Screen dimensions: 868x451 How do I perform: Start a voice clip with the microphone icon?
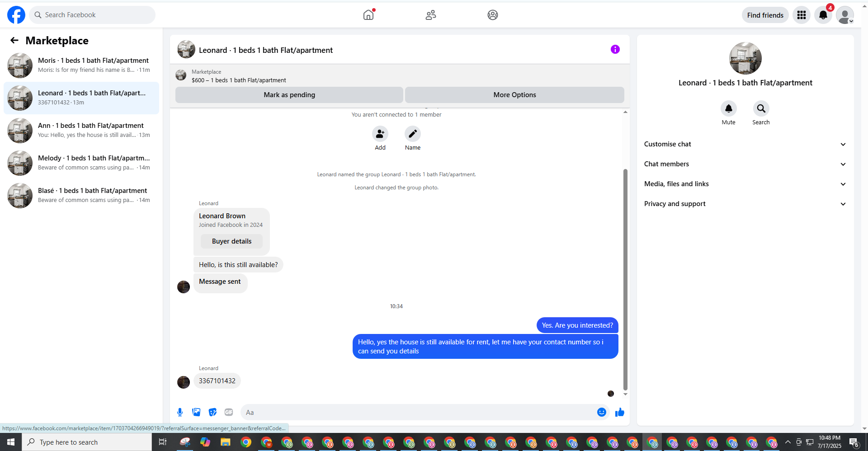click(x=180, y=412)
